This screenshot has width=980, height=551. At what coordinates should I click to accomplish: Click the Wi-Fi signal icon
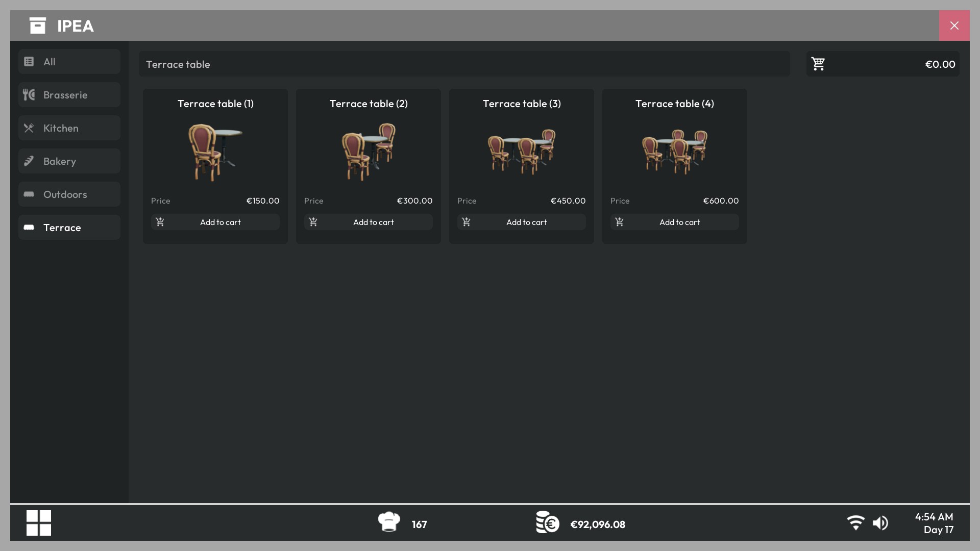(856, 523)
